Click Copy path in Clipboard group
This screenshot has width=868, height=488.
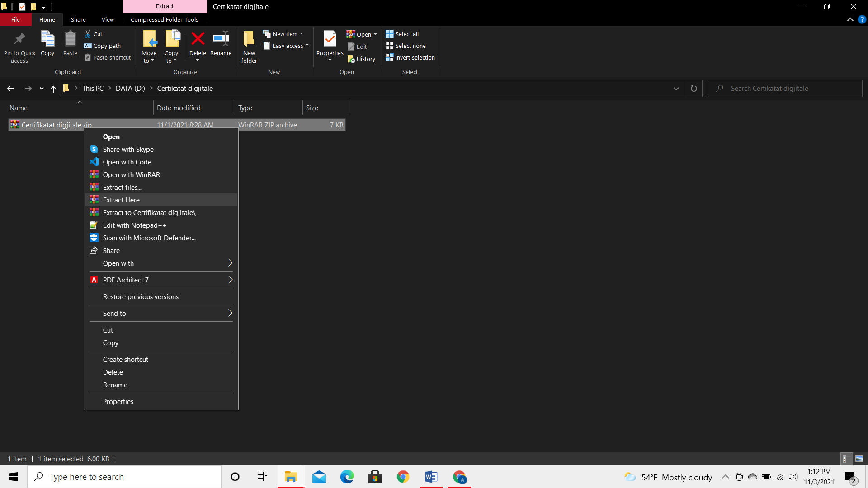click(103, 46)
